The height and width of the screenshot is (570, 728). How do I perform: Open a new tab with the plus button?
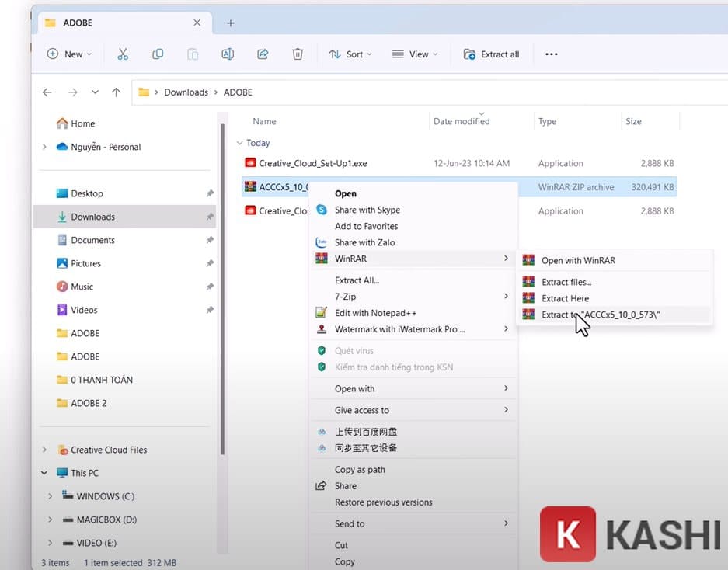point(230,23)
